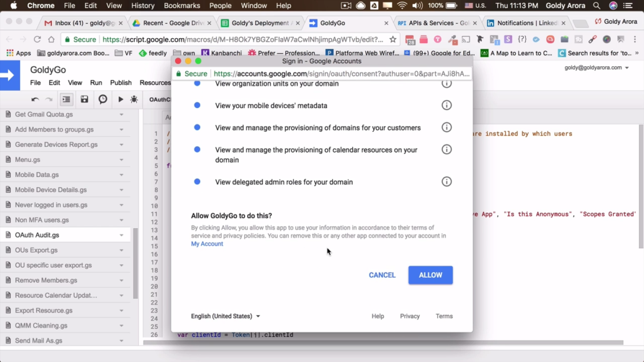The width and height of the screenshot is (644, 362).
Task: Select the Mobile Data.gs file
Action: coord(65,174)
